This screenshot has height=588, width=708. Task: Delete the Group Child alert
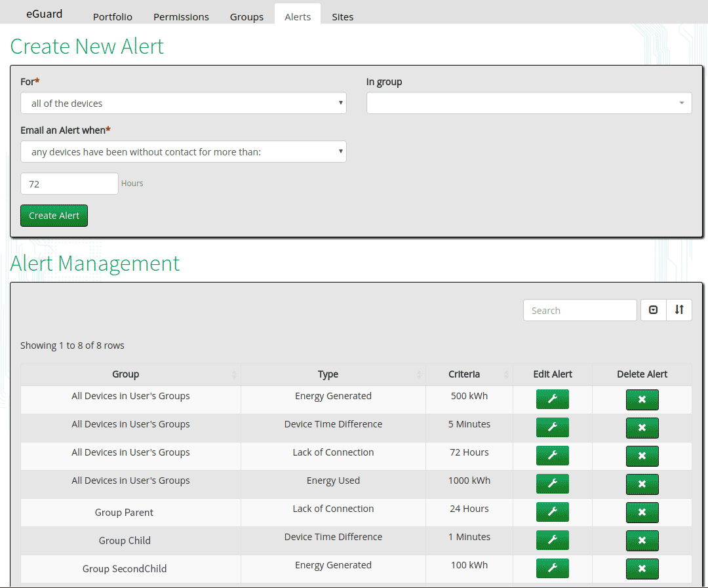[642, 541]
